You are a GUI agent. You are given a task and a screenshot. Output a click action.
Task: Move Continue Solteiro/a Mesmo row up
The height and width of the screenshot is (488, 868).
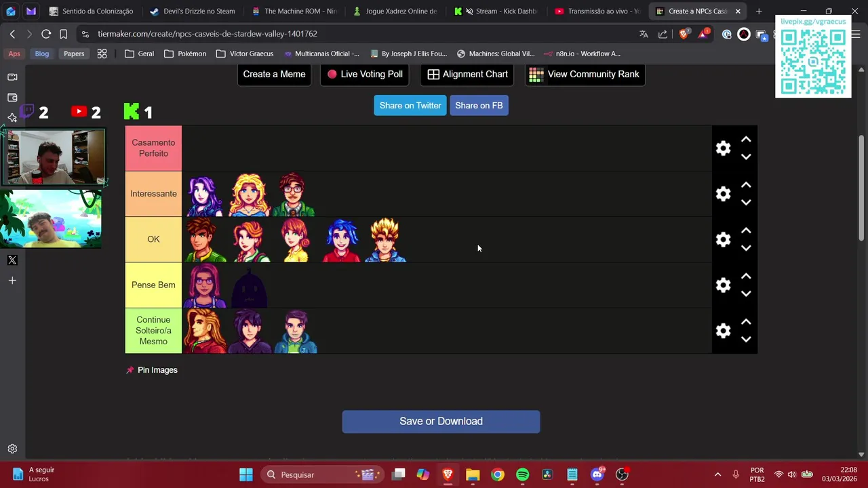pos(746,322)
